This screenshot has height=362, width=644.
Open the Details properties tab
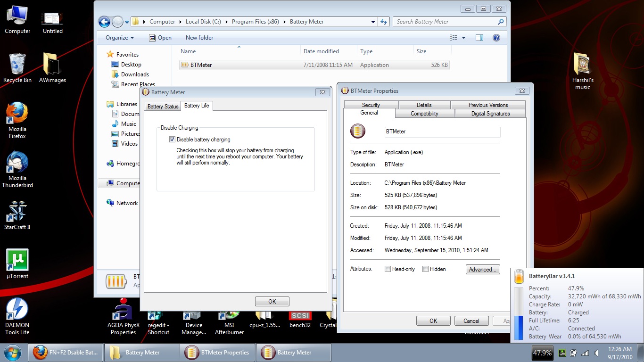(x=424, y=105)
